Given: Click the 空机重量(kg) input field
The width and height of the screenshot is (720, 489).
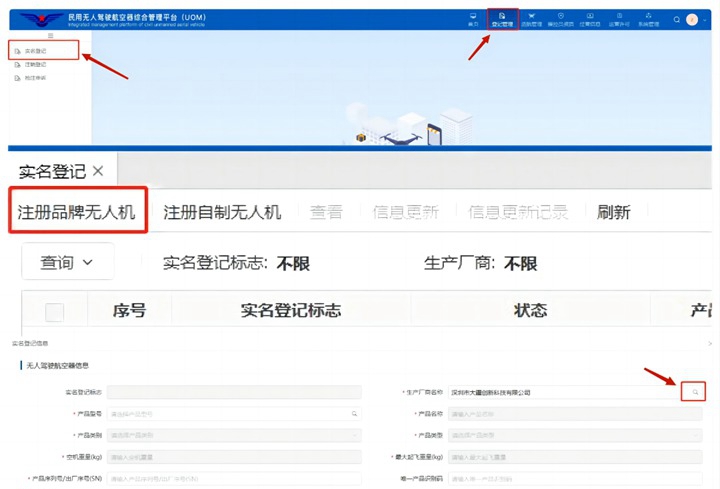Looking at the screenshot, I should click(x=232, y=457).
